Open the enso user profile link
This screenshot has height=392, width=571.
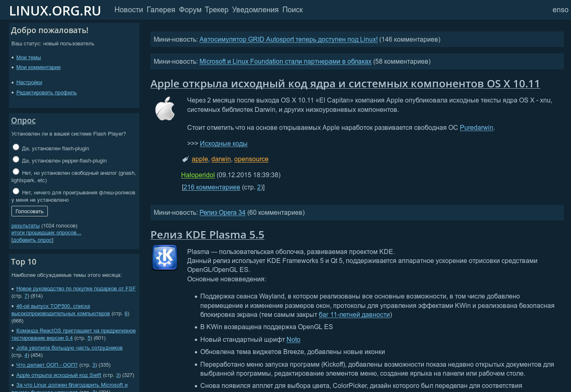pos(560,10)
